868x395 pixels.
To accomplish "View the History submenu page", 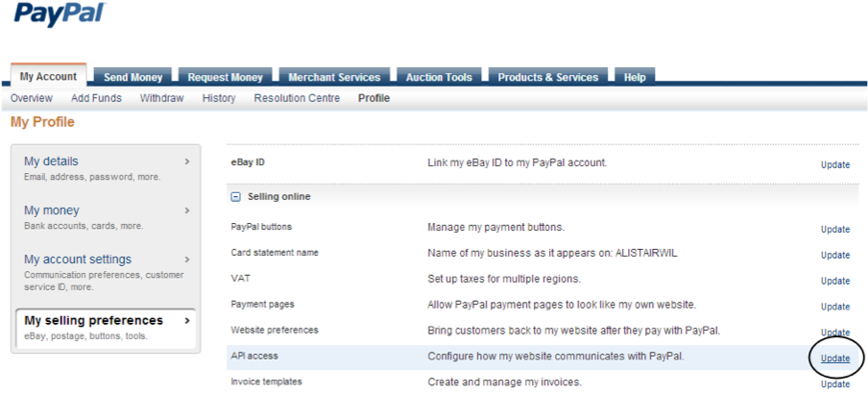I will (219, 98).
